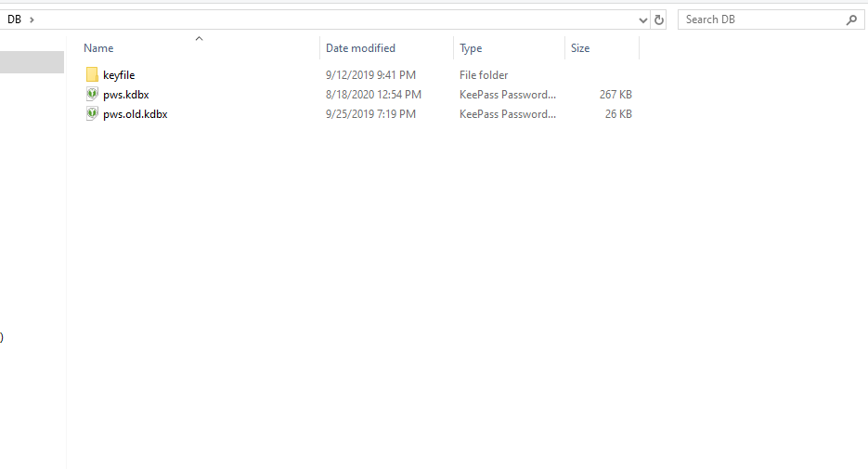Click date 9/12/2019 9:41 PM
This screenshot has height=469, width=868.
[370, 74]
